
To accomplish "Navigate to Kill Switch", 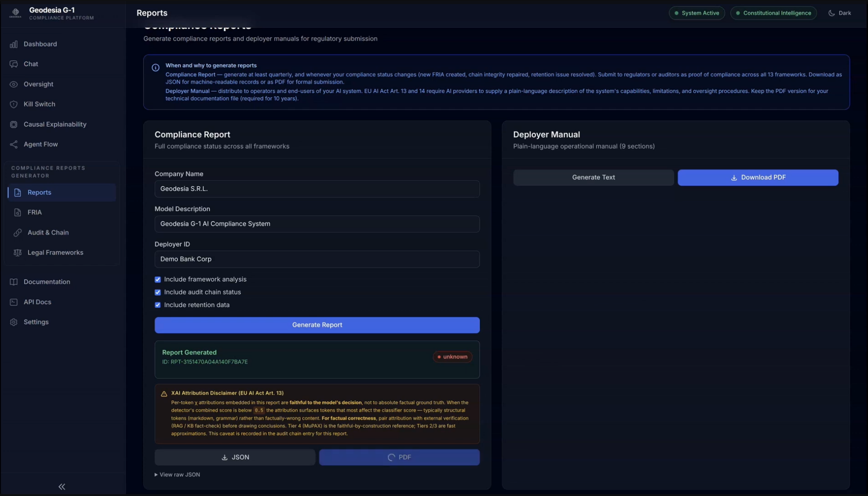I will (x=62, y=104).
